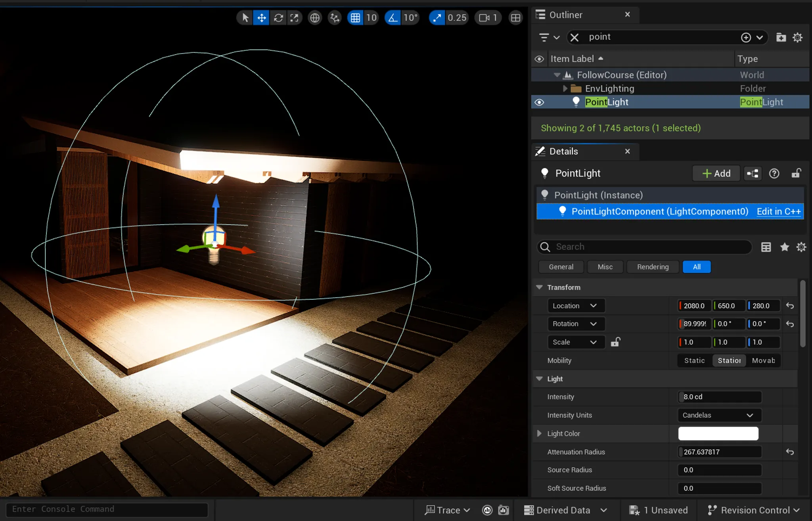Click the Blueprint/Add Script icon next to Add
Viewport: 812px width, 521px height.
(x=753, y=174)
